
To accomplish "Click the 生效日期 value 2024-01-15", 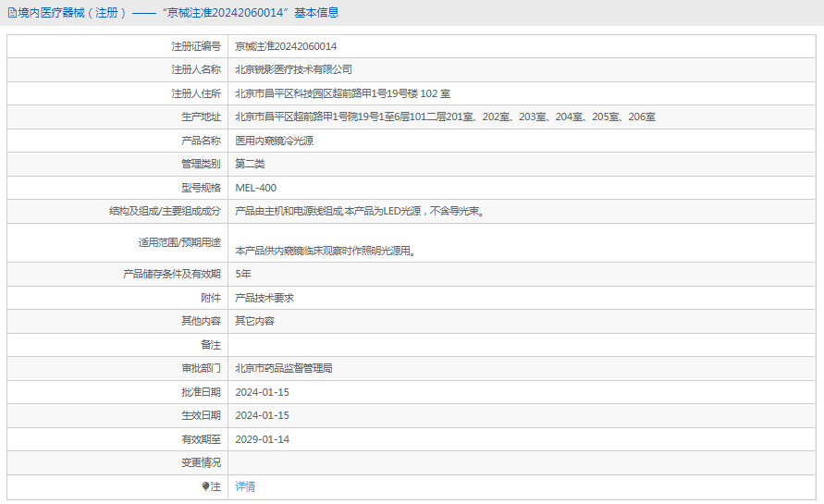I will coord(263,415).
